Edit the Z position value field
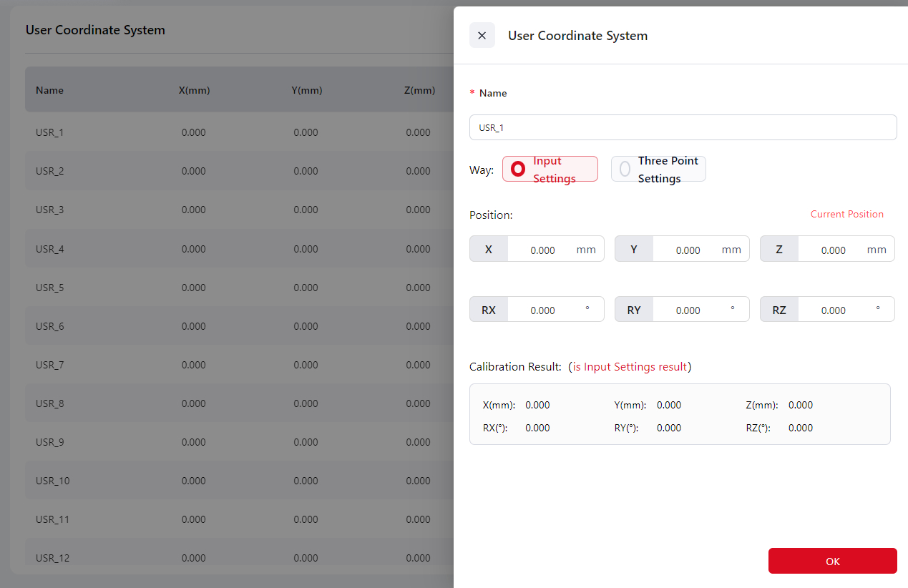Viewport: 908px width, 588px height. pos(833,250)
